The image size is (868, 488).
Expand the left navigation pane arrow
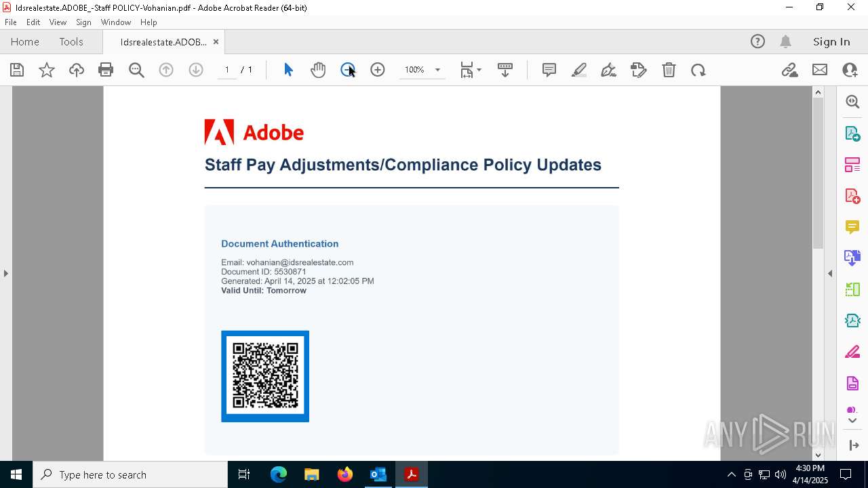[x=6, y=273]
